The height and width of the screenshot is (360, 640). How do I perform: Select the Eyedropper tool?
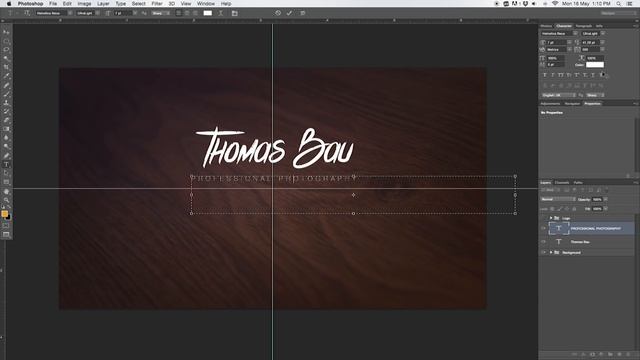pyautogui.click(x=6, y=76)
